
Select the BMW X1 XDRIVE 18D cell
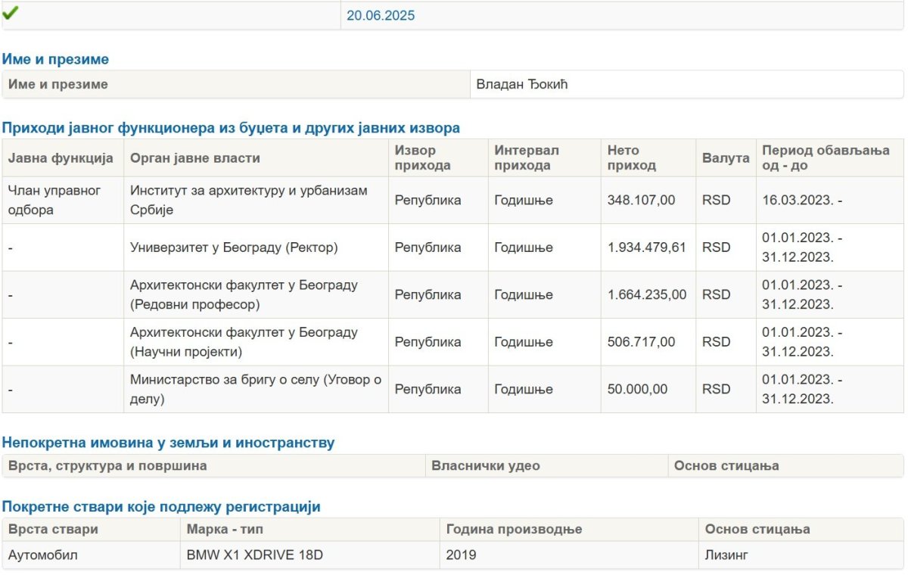(255, 555)
